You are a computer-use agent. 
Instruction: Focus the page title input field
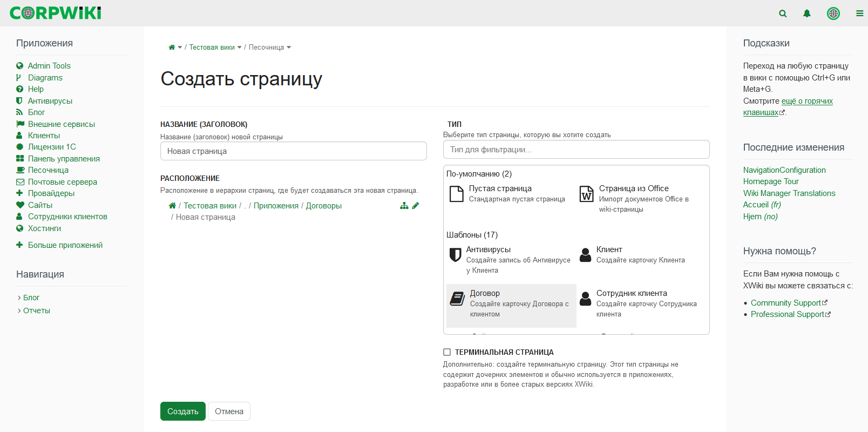(294, 151)
